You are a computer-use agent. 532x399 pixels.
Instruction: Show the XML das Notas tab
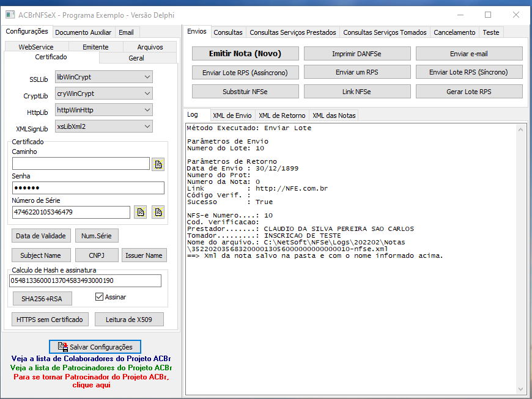pos(334,115)
